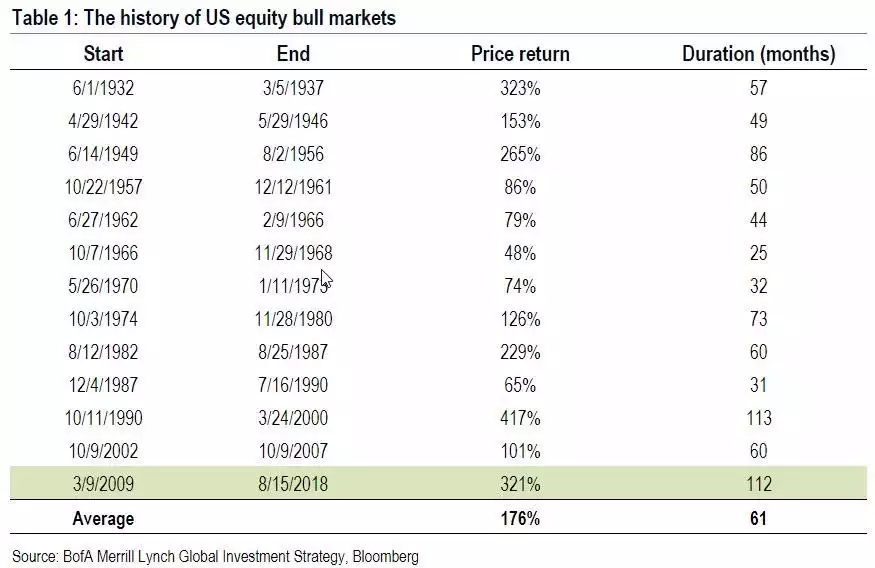Click the Duration (months) column header
The width and height of the screenshot is (875, 568).
pos(758,54)
